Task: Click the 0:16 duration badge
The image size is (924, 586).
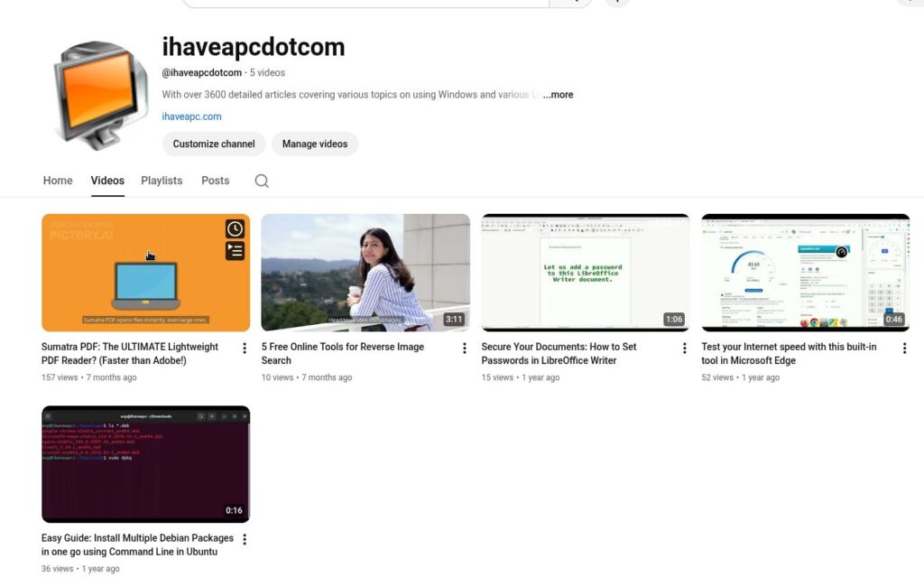Action: click(x=234, y=510)
